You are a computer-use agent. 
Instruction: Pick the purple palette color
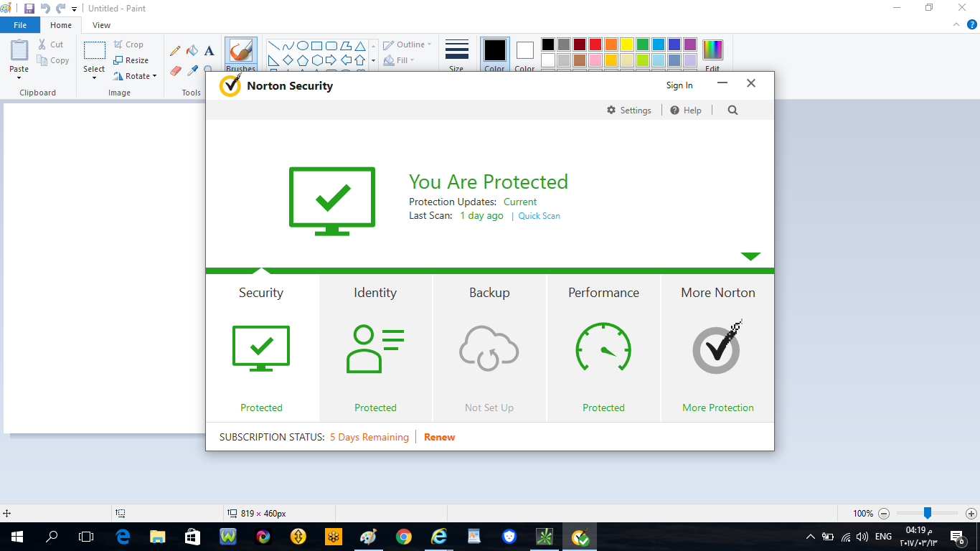click(x=690, y=44)
